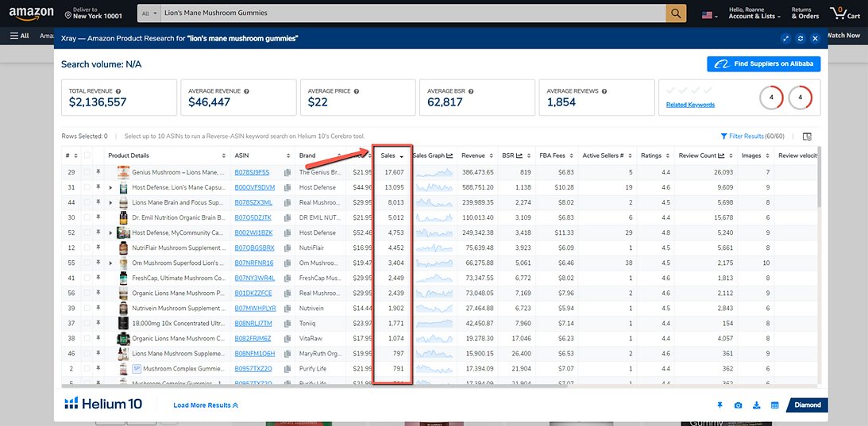
Task: Click Load More Results
Action: (206, 405)
